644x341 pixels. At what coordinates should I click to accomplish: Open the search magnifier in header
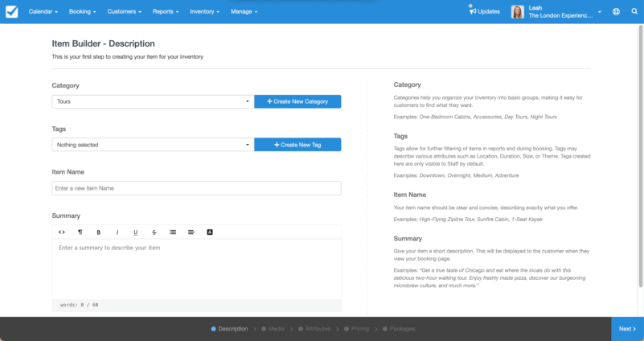pyautogui.click(x=634, y=12)
